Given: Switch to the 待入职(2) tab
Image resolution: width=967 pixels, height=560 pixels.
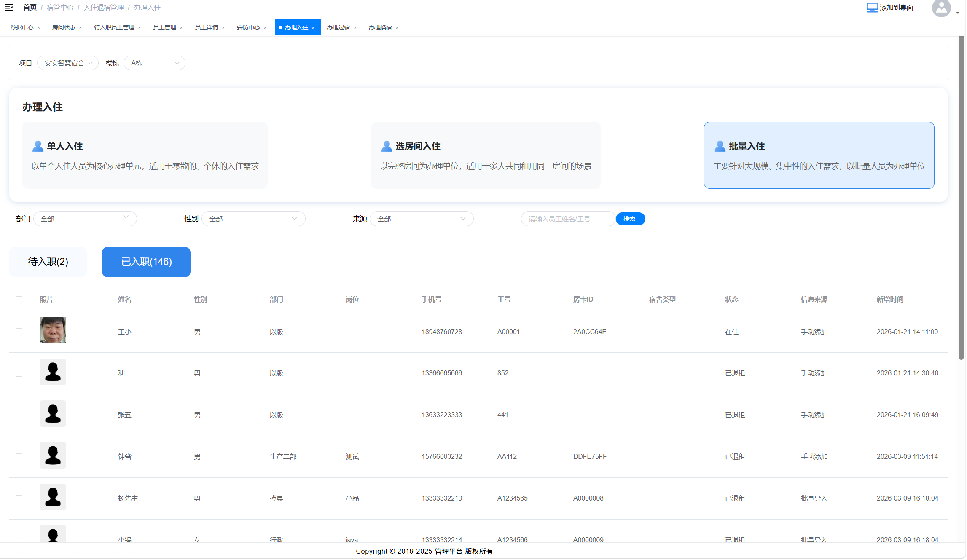Looking at the screenshot, I should (48, 262).
